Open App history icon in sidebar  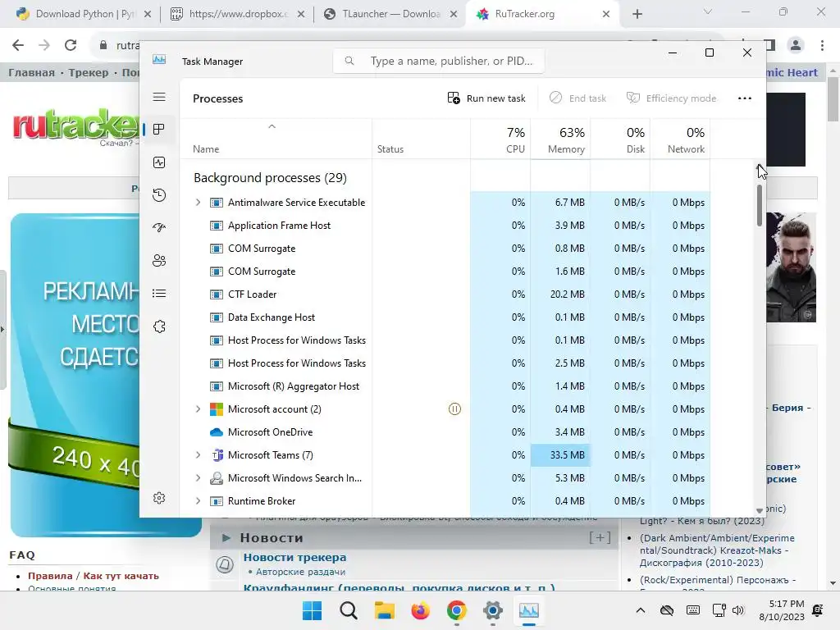tap(159, 195)
